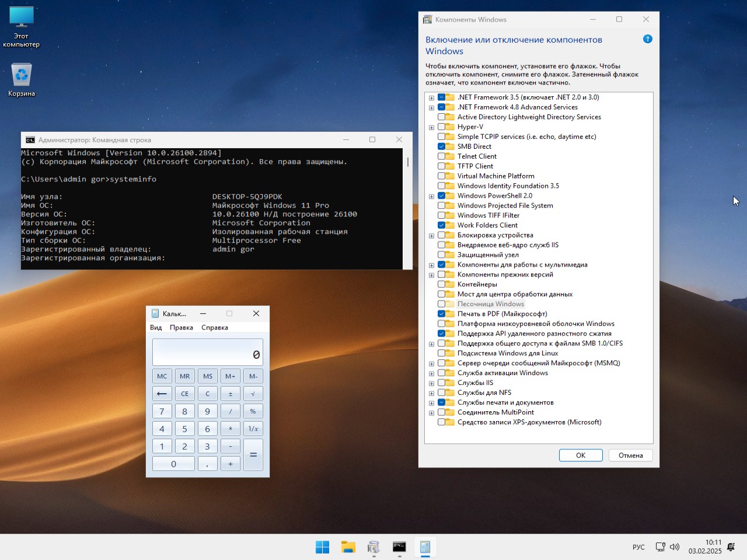Open the Справка menu in calculator
Image resolution: width=747 pixels, height=560 pixels.
214,328
